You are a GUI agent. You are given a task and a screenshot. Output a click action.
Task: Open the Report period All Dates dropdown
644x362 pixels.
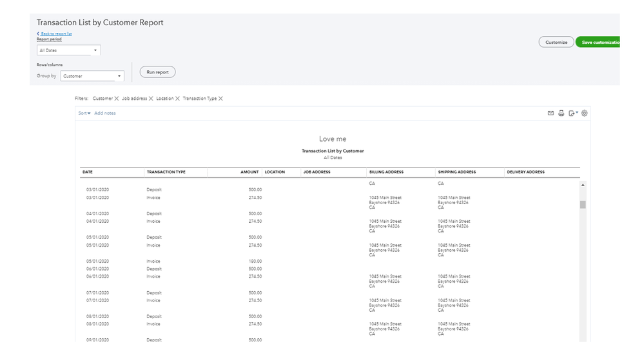[x=68, y=50]
